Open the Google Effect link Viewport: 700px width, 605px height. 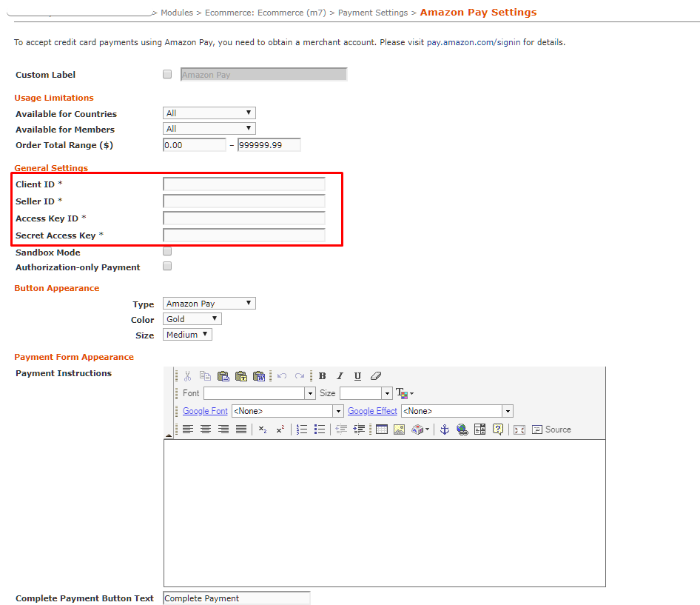(x=372, y=411)
